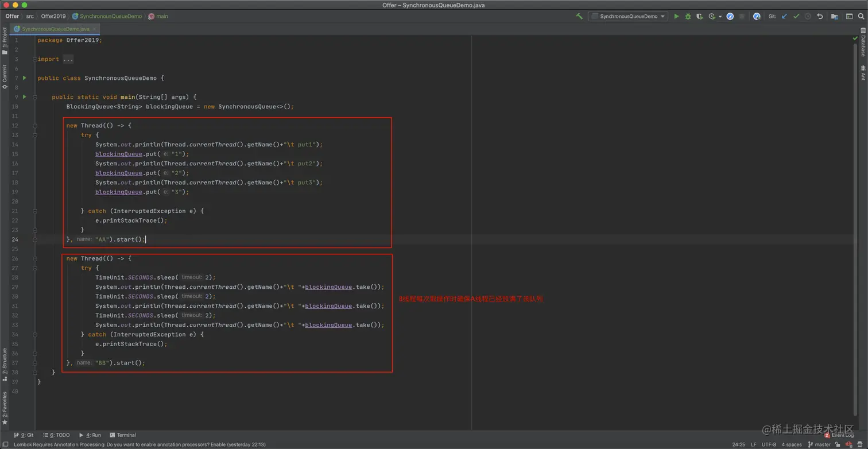This screenshot has height=449, width=868.
Task: Click the caret position 24:25 indicator
Action: pos(739,444)
